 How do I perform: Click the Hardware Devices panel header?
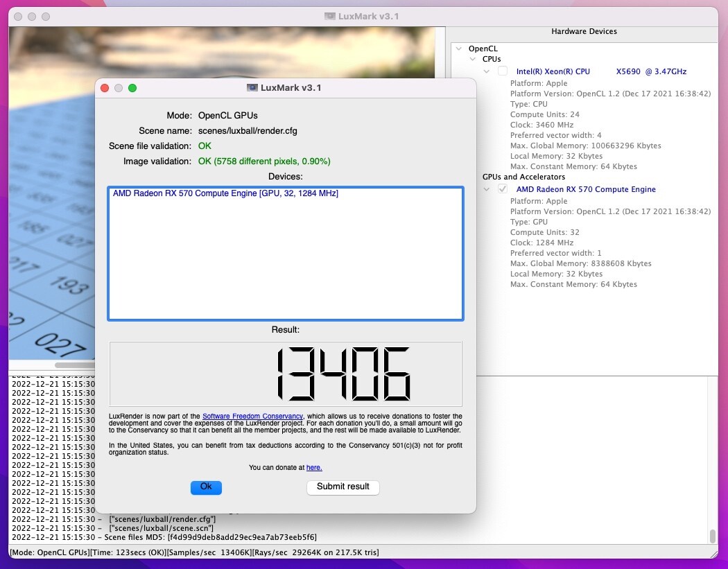(584, 32)
